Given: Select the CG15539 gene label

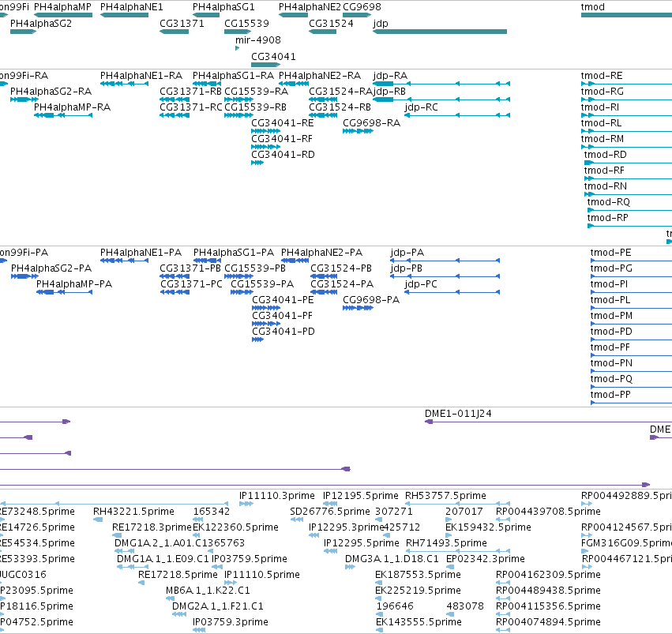Looking at the screenshot, I should click(246, 24).
